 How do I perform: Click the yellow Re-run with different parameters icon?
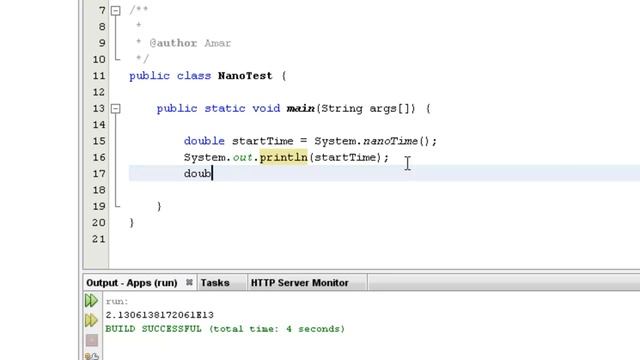pos(91,320)
